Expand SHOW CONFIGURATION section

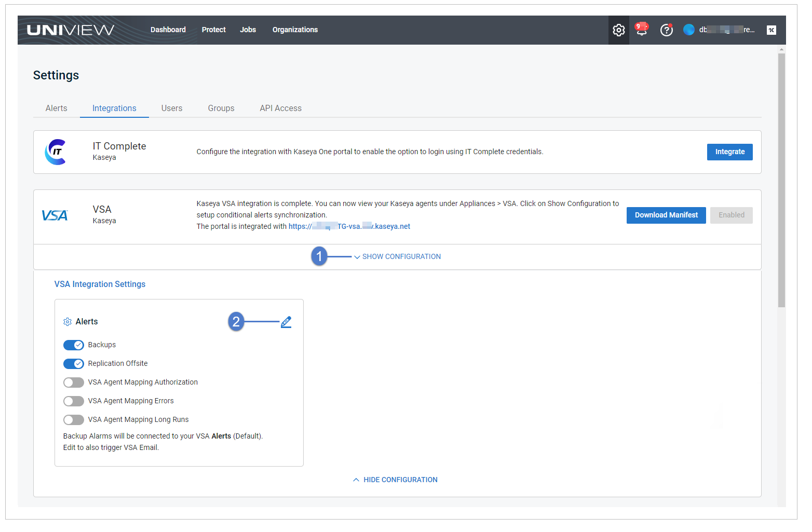click(x=397, y=256)
